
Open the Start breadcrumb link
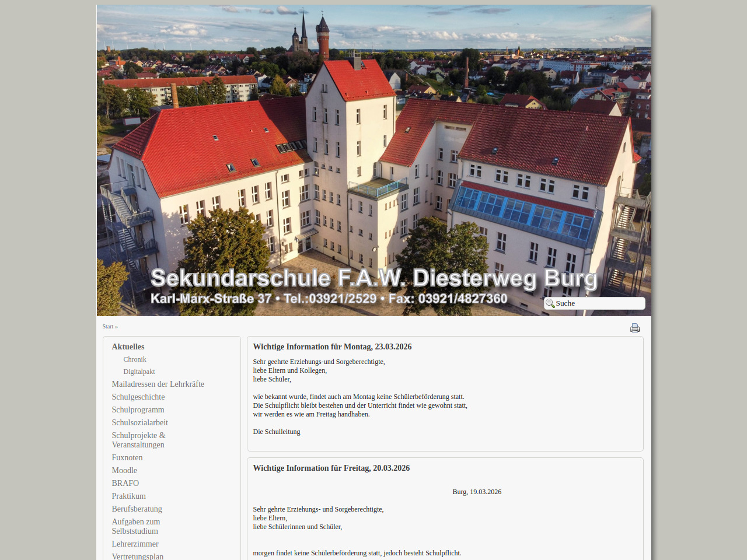pyautogui.click(x=108, y=327)
